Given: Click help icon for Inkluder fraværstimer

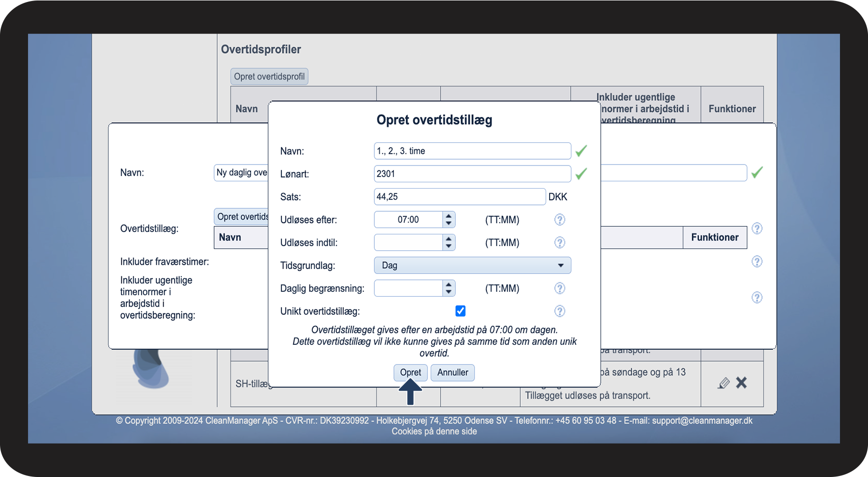Looking at the screenshot, I should 757,261.
